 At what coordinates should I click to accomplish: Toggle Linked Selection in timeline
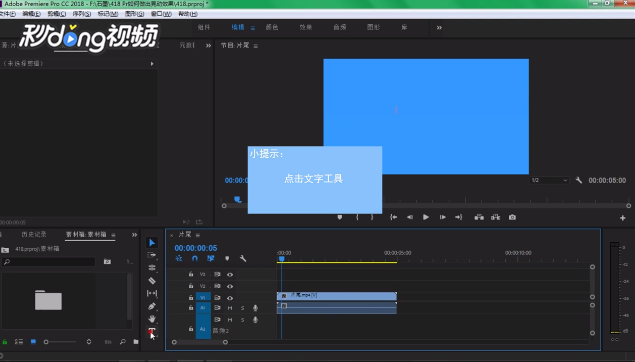[211, 258]
